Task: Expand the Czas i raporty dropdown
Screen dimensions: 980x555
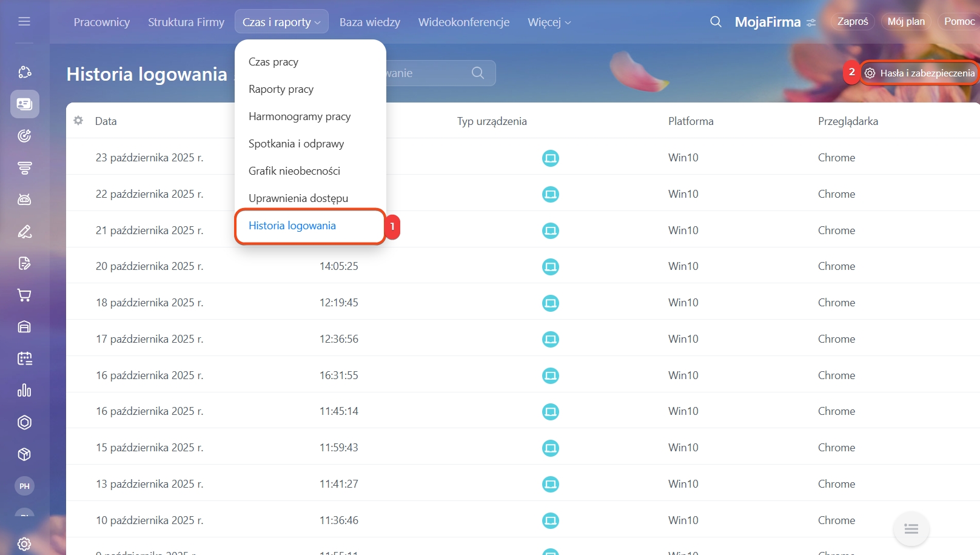Action: [x=281, y=22]
